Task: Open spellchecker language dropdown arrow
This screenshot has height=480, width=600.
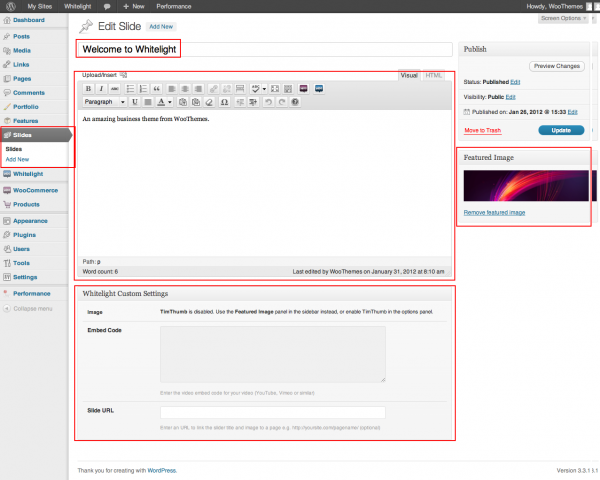Action: tap(264, 89)
